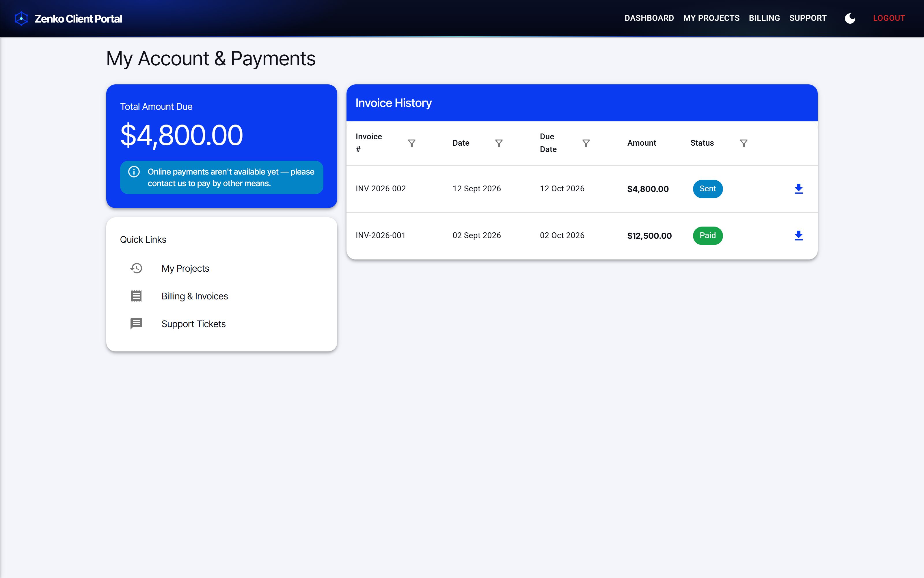Screen dimensions: 924x578
Task: Sort by the Amount column header
Action: 641,143
